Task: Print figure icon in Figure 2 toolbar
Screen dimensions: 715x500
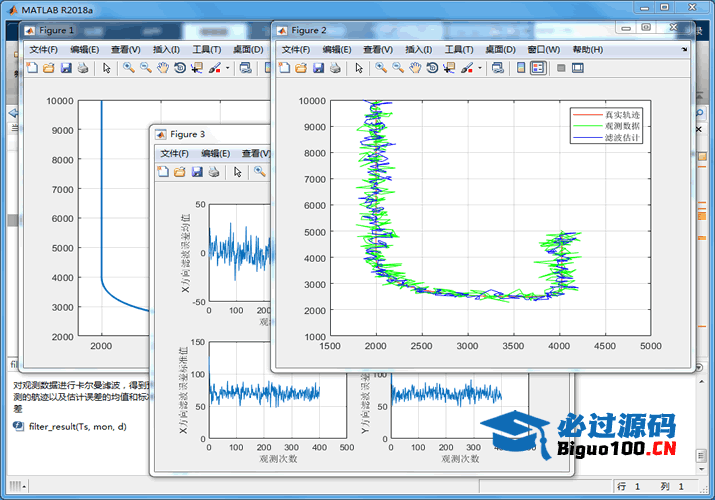Action: pos(335,68)
